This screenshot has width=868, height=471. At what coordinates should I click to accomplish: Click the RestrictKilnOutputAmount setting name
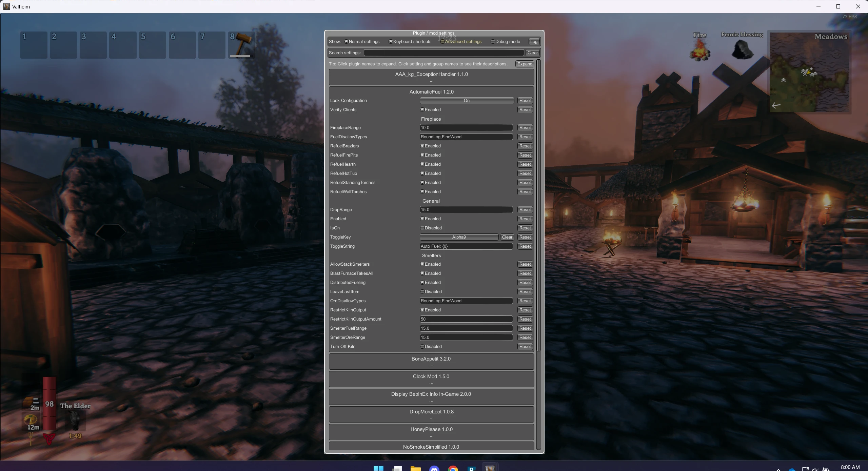tap(356, 319)
